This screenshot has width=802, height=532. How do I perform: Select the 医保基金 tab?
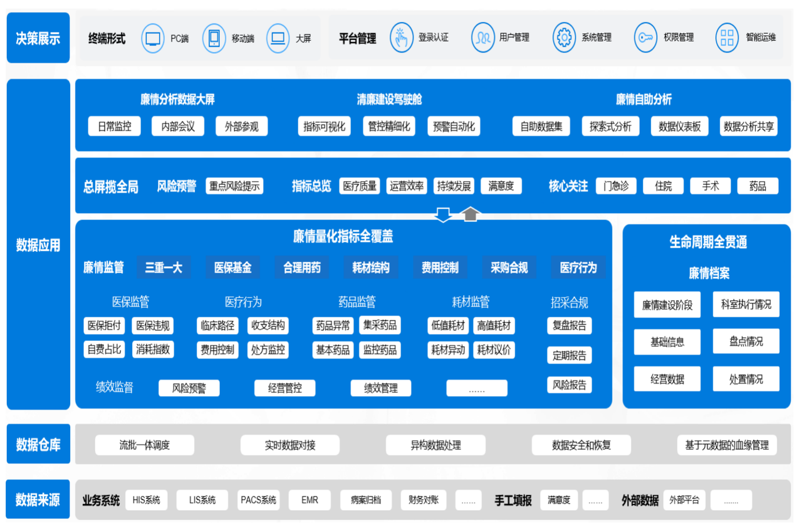click(233, 268)
